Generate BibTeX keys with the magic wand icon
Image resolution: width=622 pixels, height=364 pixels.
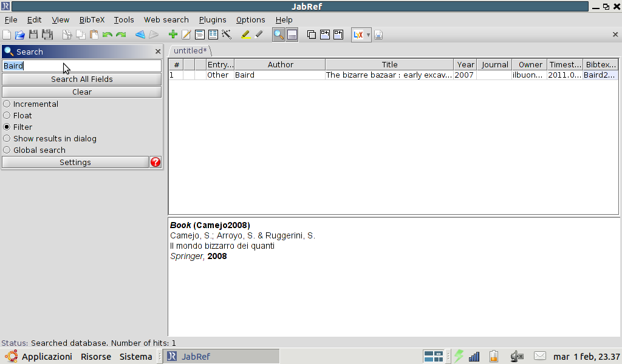tap(227, 35)
